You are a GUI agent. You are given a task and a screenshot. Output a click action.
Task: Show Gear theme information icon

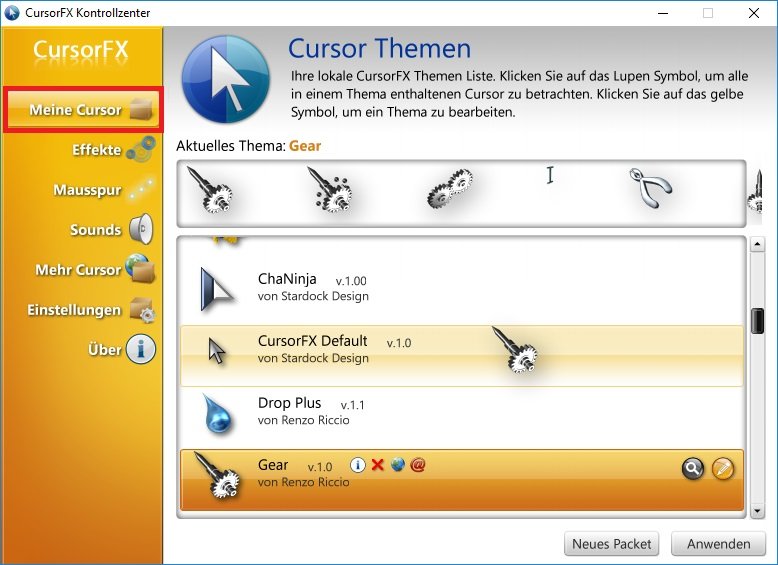[x=358, y=465]
